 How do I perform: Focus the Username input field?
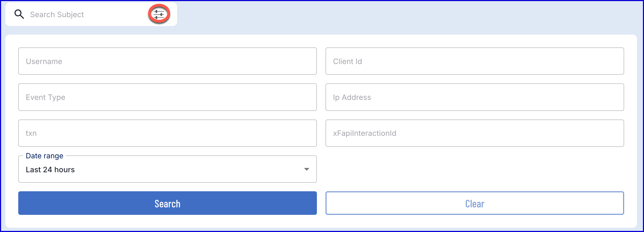pyautogui.click(x=167, y=61)
